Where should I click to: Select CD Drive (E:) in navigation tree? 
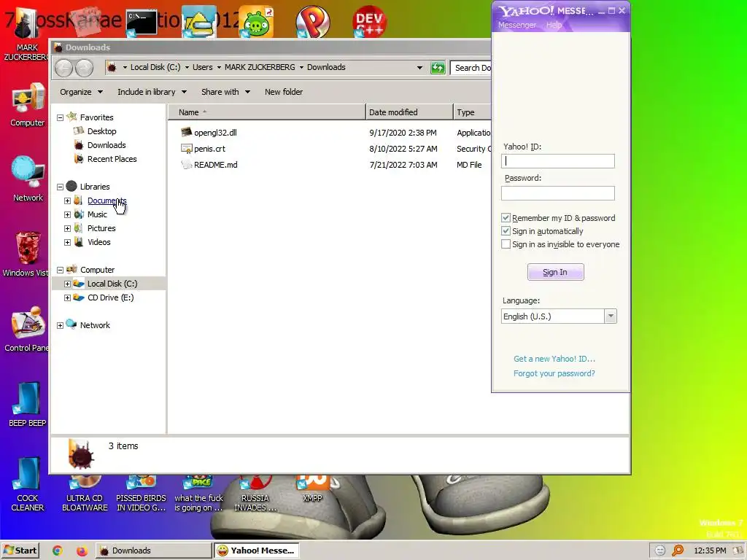pyautogui.click(x=111, y=297)
